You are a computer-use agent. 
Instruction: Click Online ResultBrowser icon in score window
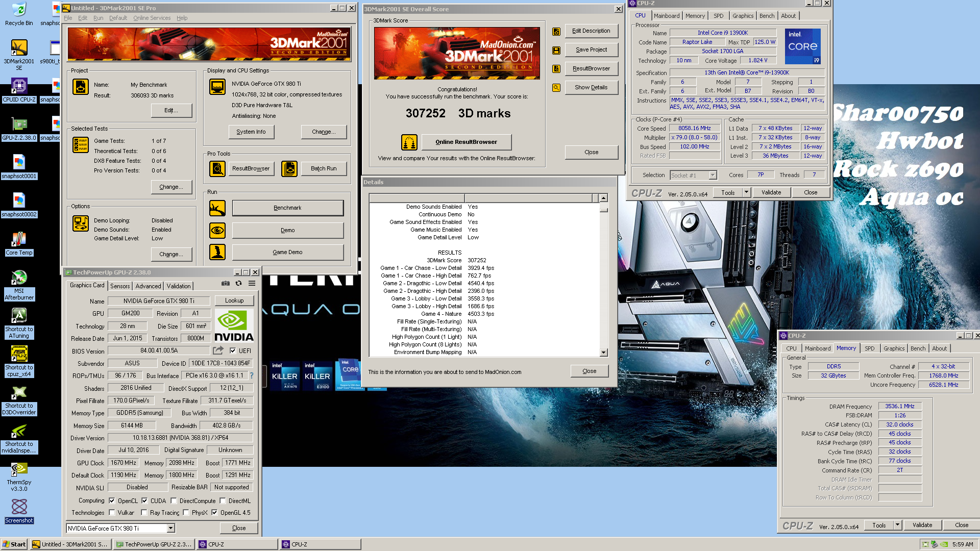click(409, 142)
